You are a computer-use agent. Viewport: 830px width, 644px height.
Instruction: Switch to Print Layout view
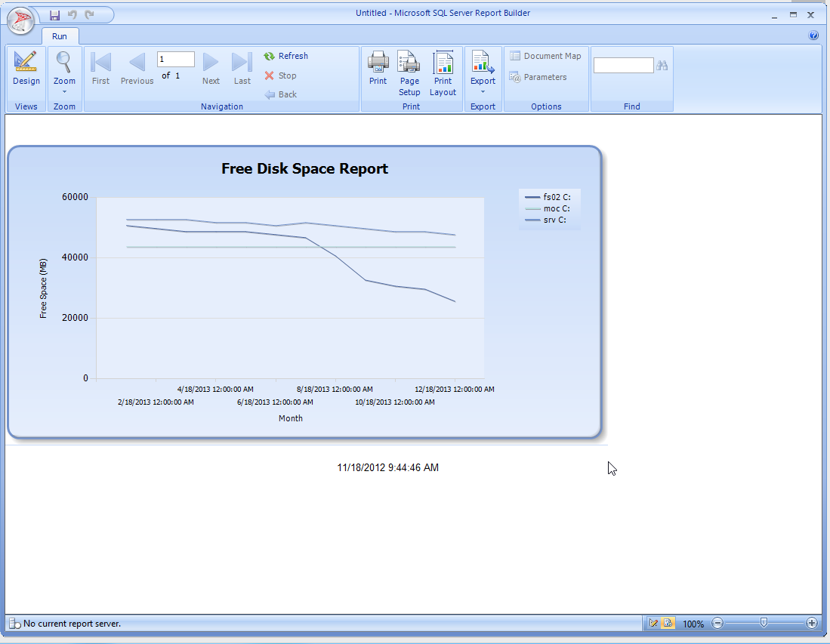click(x=443, y=72)
